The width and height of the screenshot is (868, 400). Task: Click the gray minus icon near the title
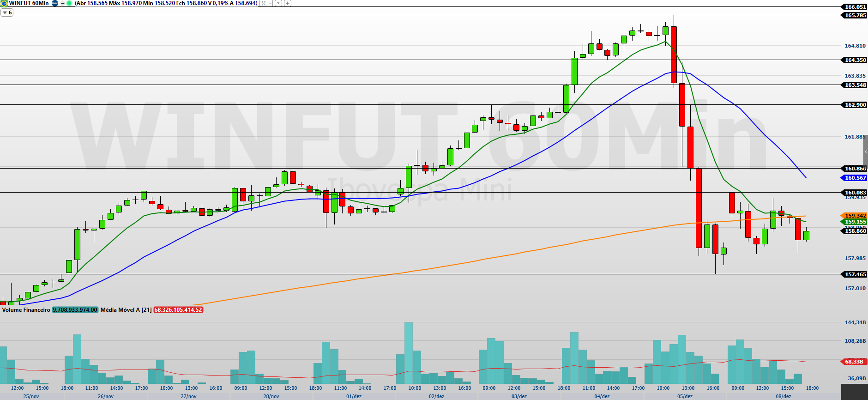(63, 3)
